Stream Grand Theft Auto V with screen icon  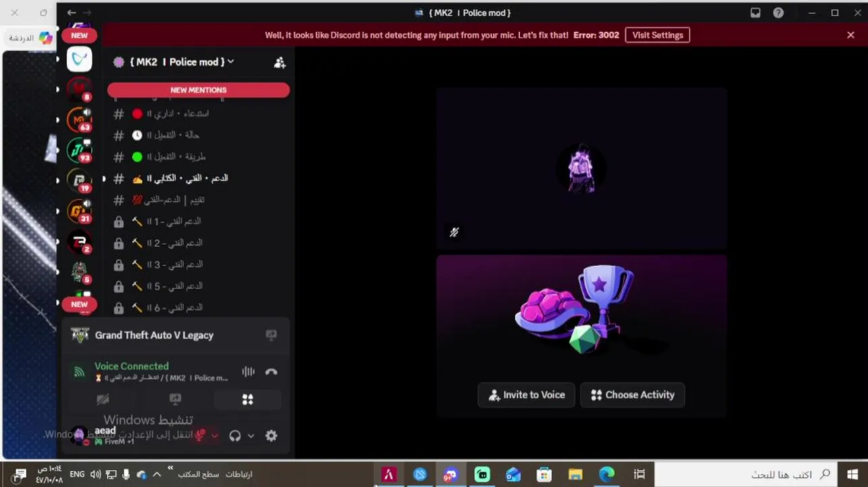pos(271,335)
